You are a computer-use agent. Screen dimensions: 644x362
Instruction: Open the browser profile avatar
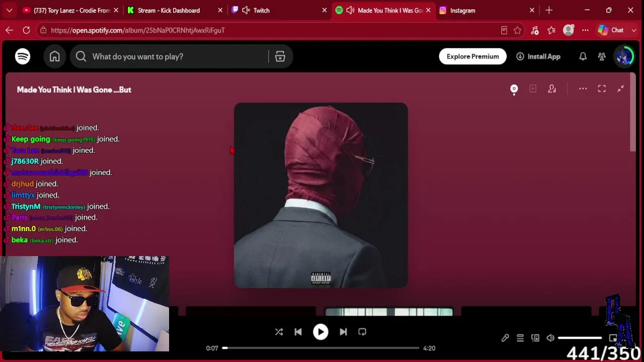pyautogui.click(x=569, y=30)
